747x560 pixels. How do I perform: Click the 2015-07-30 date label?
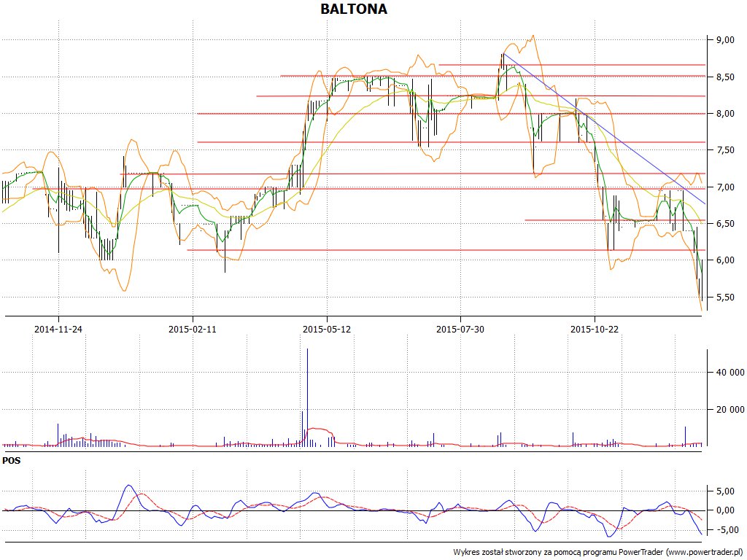click(x=461, y=329)
